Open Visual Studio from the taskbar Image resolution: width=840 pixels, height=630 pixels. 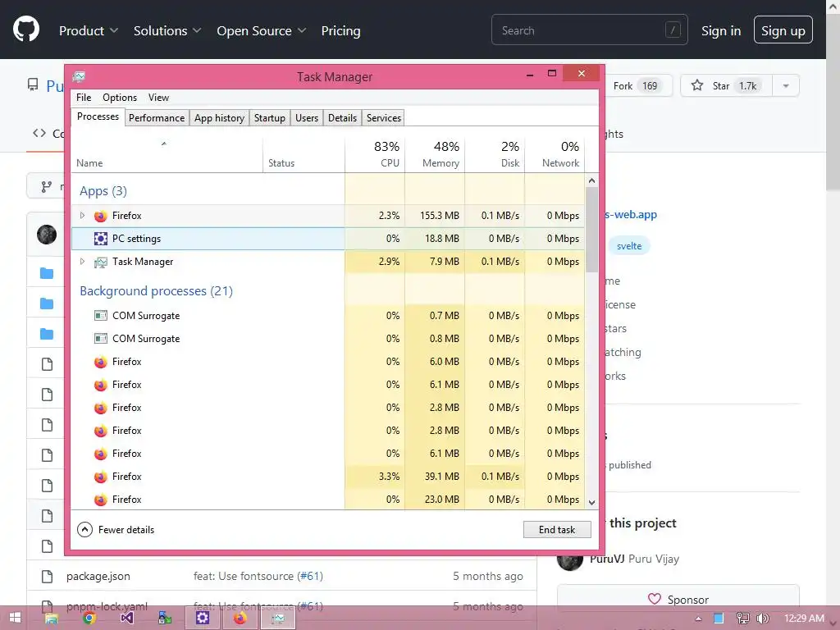(126, 619)
